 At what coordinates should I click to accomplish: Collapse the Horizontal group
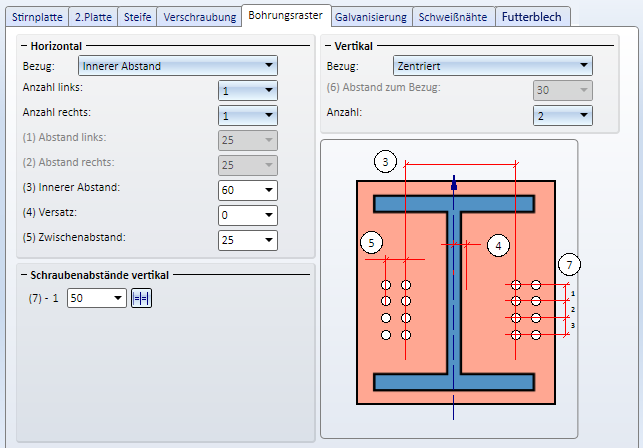(x=24, y=46)
